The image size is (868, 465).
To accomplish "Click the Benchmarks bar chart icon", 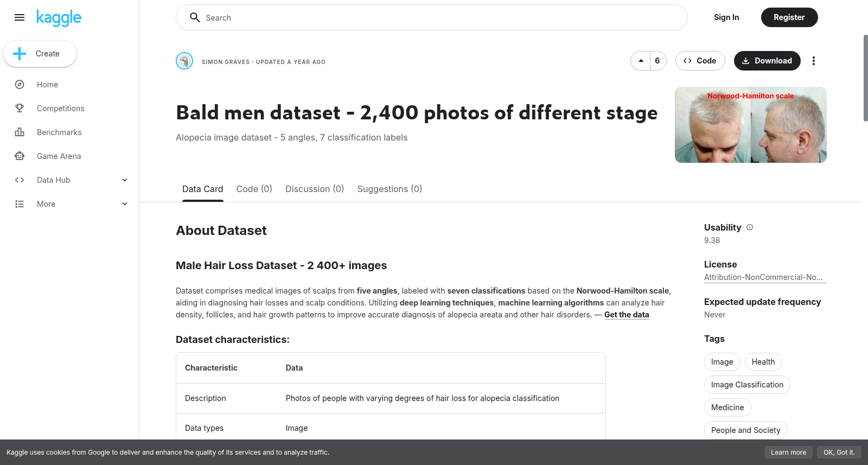I will [x=20, y=132].
